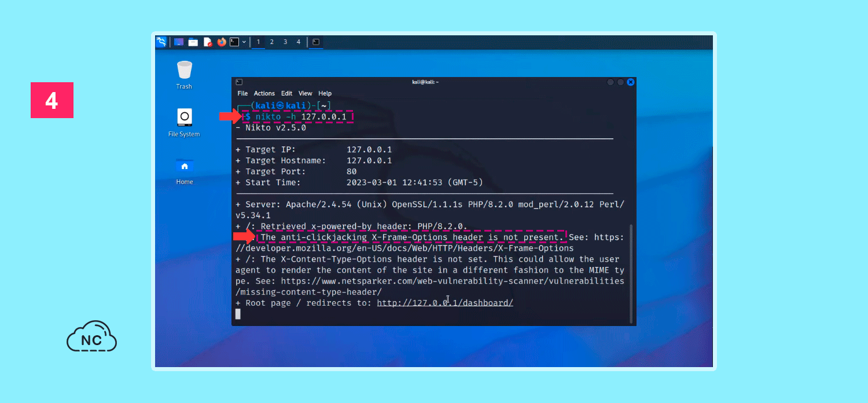This screenshot has height=403, width=868.
Task: Maximize the terminal window
Action: [x=620, y=82]
